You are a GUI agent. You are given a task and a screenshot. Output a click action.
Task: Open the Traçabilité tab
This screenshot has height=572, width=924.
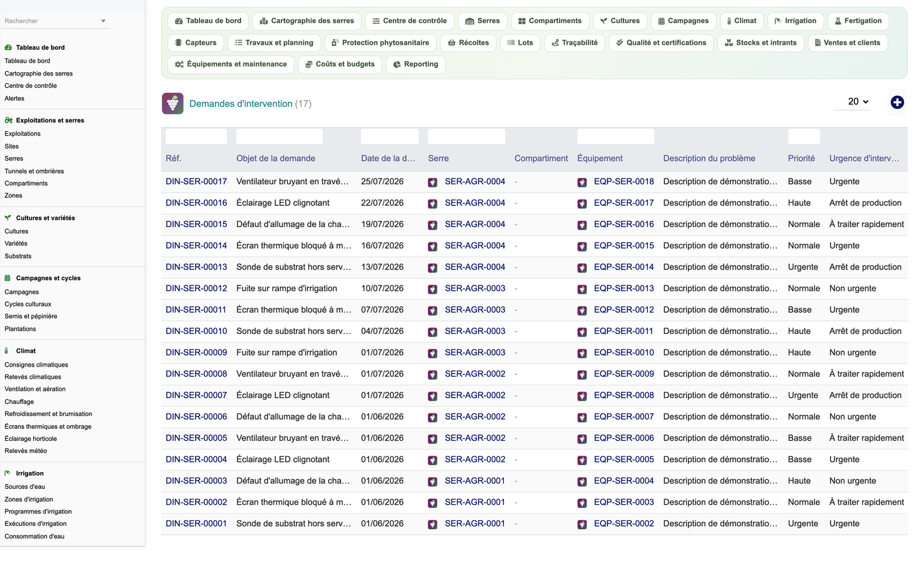(x=575, y=43)
